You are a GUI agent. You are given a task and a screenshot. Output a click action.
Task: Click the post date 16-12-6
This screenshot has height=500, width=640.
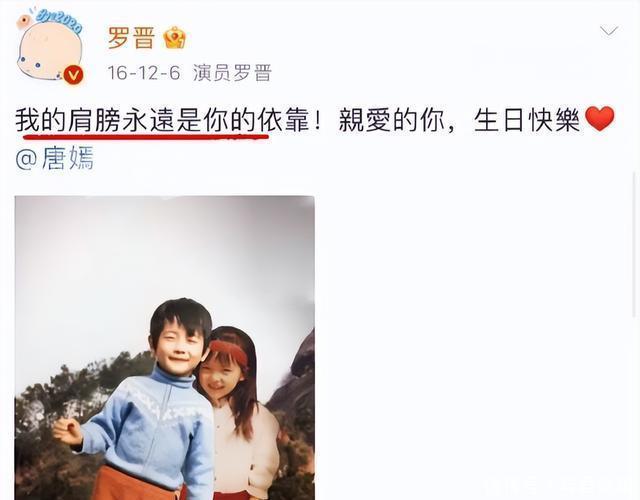click(x=144, y=73)
